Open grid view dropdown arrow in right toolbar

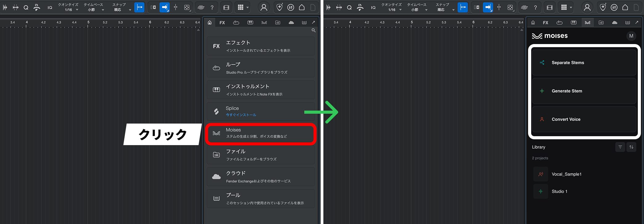click(x=571, y=7)
